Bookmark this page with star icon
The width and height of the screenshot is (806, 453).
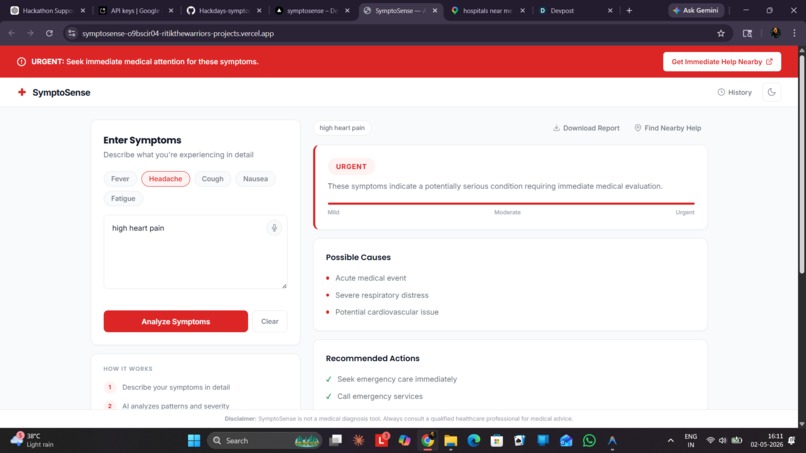coord(721,33)
